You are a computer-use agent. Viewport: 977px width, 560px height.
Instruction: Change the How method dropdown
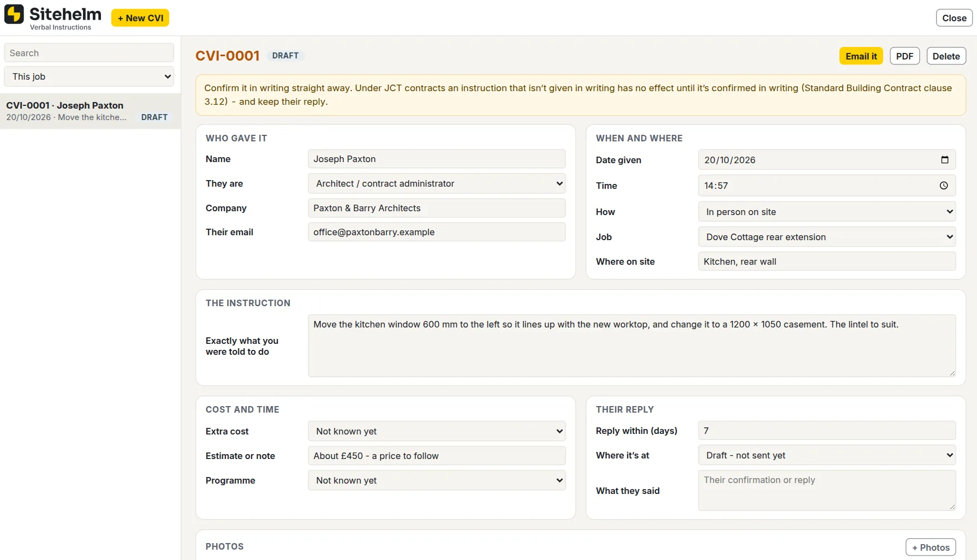(x=827, y=212)
